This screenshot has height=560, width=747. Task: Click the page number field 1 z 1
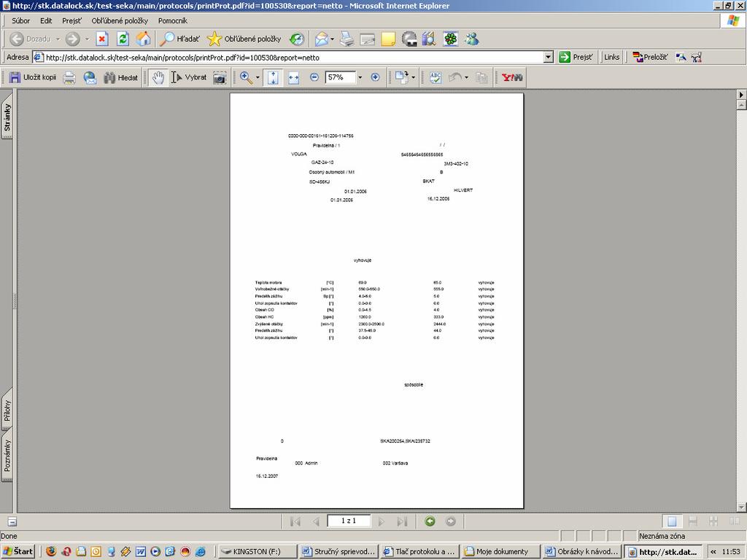pyautogui.click(x=349, y=521)
